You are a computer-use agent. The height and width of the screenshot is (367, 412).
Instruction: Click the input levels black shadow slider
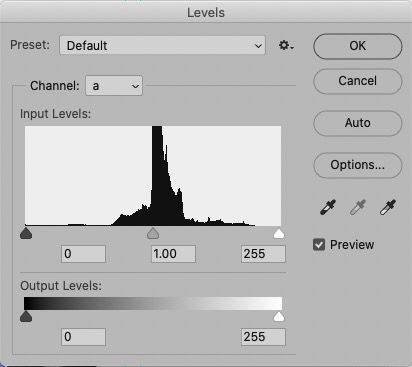[x=26, y=233]
